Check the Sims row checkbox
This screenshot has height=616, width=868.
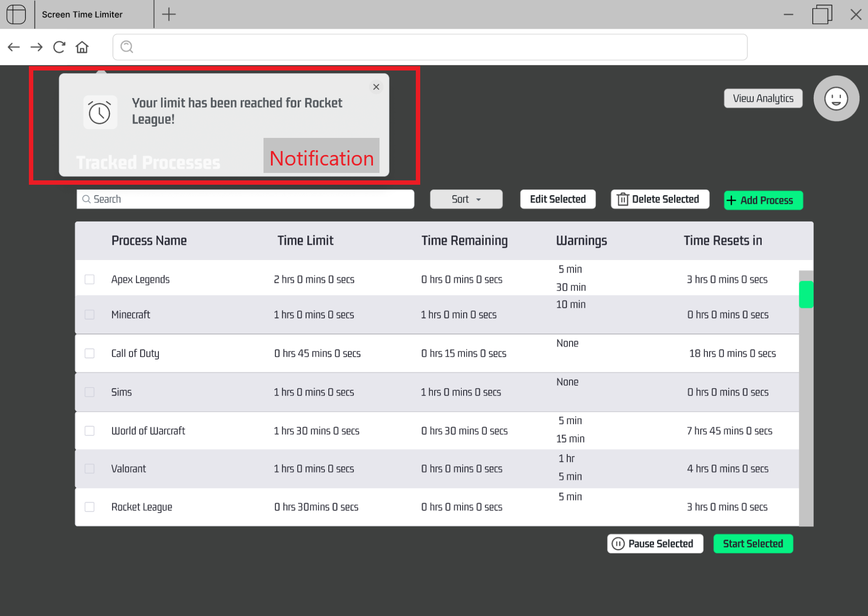click(x=90, y=392)
